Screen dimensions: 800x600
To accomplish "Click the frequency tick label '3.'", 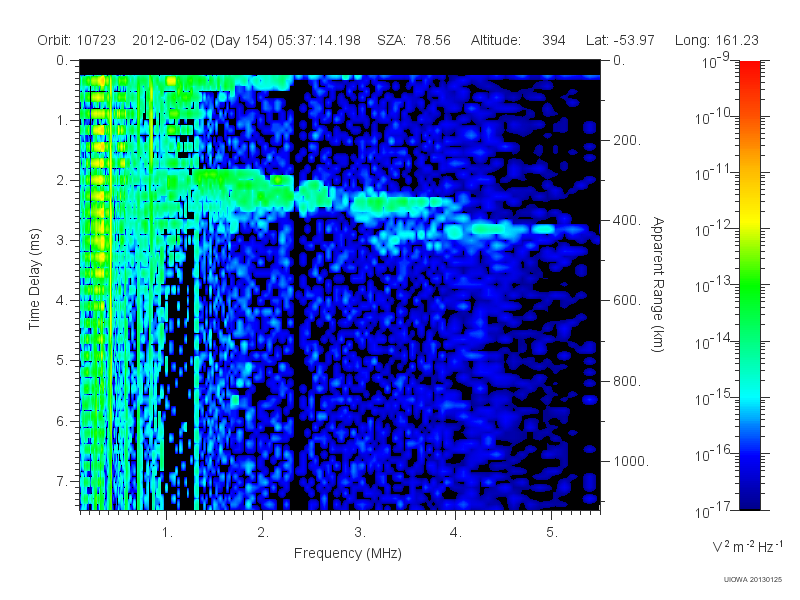I will pyautogui.click(x=360, y=533).
